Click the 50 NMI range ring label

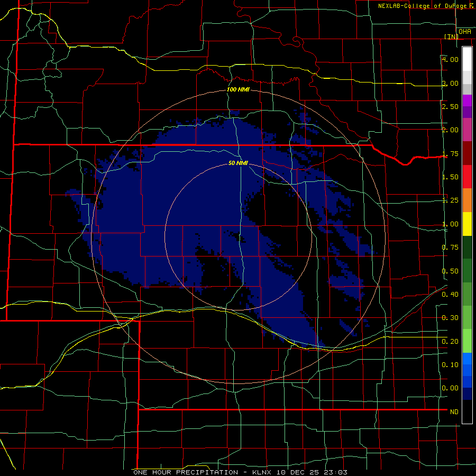(x=238, y=163)
